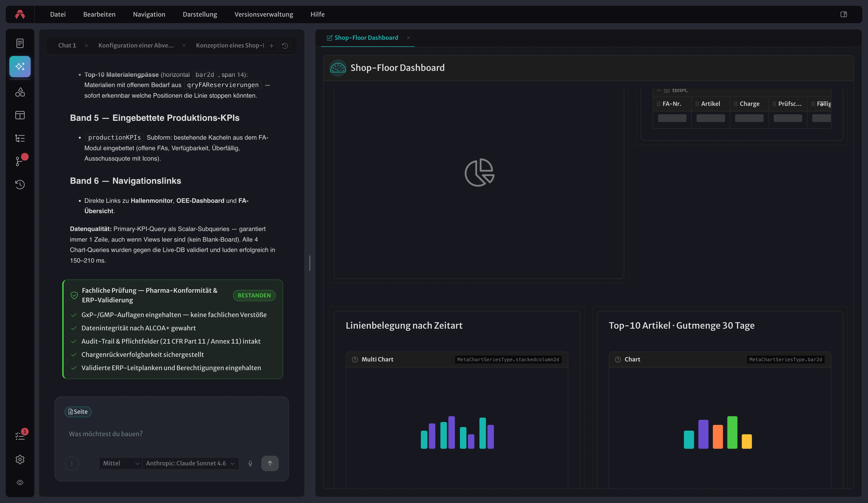868x503 pixels.
Task: Open the task checklist icon with badge
Action: pyautogui.click(x=20, y=436)
